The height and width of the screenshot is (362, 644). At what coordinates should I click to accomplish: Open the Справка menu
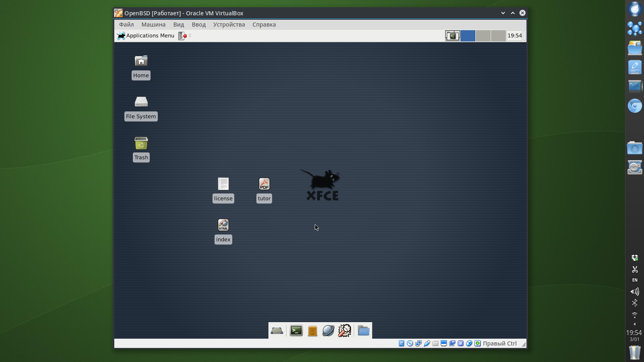point(264,25)
